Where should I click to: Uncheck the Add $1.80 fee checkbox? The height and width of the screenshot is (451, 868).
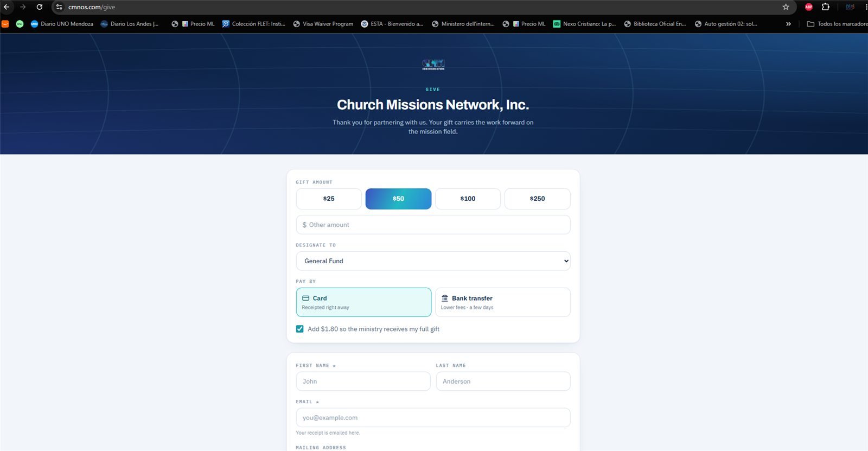[300, 329]
